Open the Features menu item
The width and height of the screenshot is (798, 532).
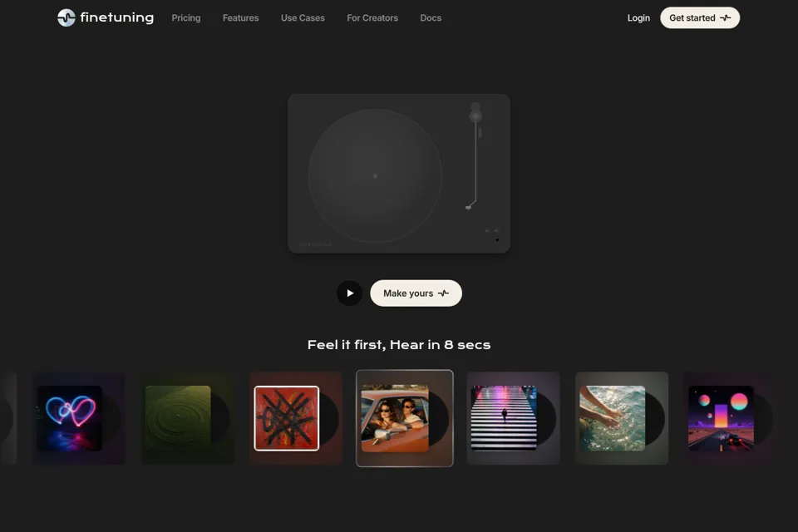point(241,17)
